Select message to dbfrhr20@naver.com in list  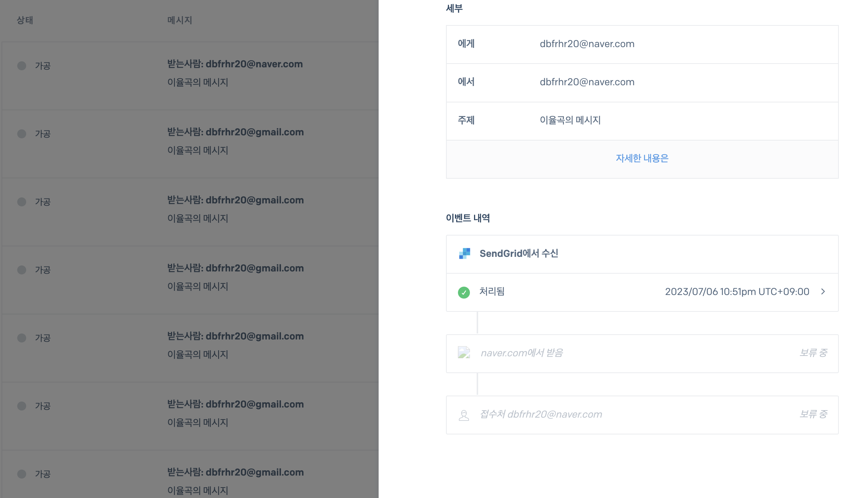coord(235,64)
